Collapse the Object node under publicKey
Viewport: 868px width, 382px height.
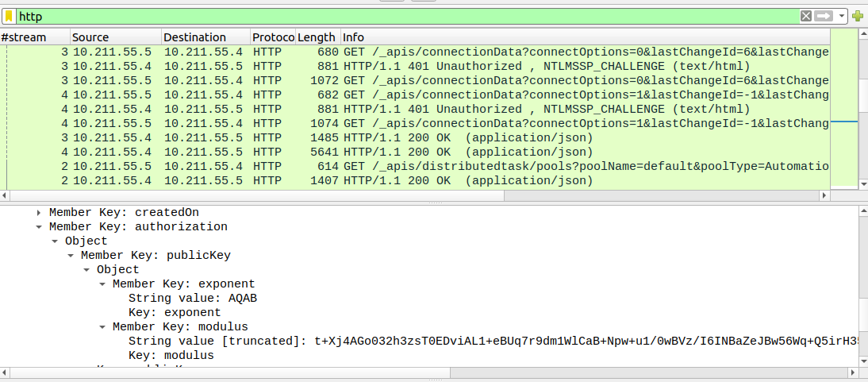pos(86,270)
